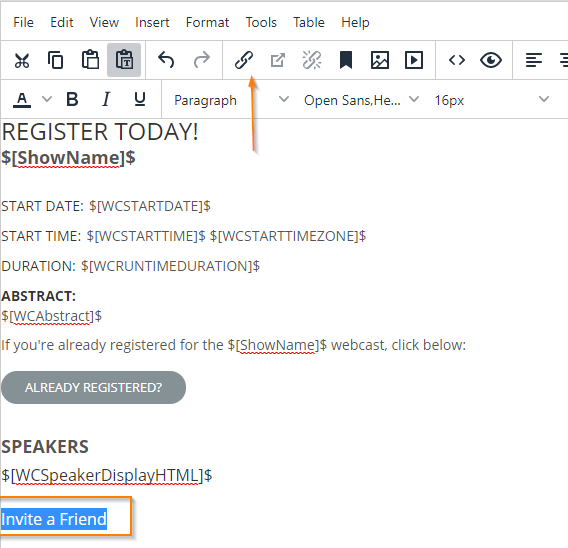Open the Source code view icon
Viewport: 568px width, 548px height.
click(x=456, y=60)
